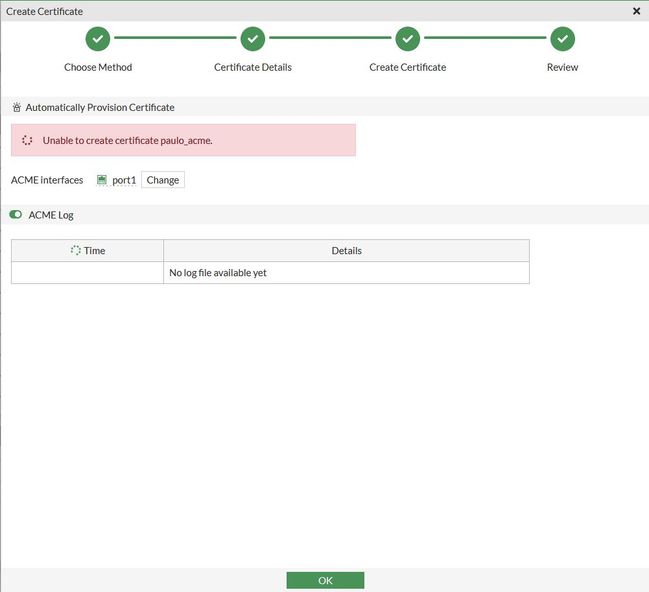
Task: Click the spinner icon in the error banner
Action: (27, 140)
